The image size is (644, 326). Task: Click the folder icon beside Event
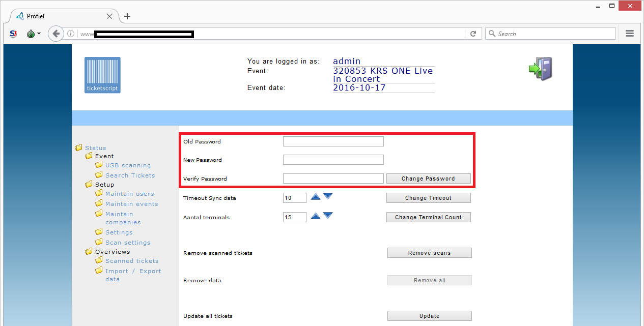[x=89, y=156]
